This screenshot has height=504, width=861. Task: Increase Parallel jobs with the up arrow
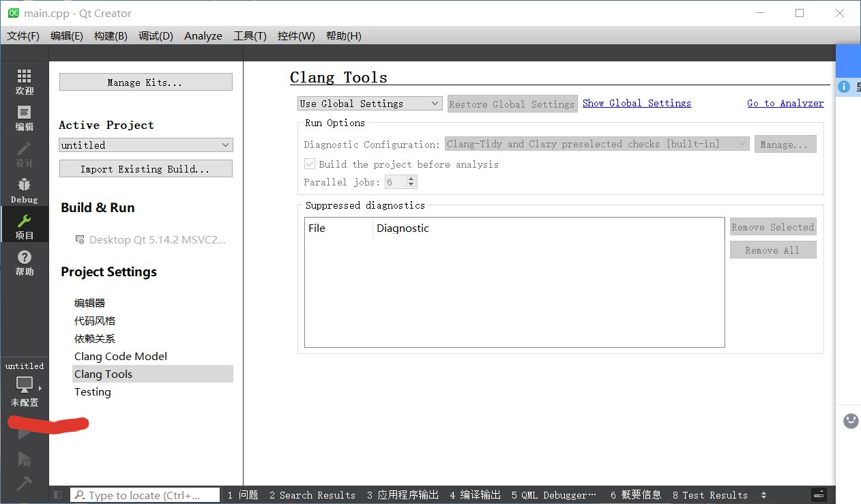click(411, 179)
